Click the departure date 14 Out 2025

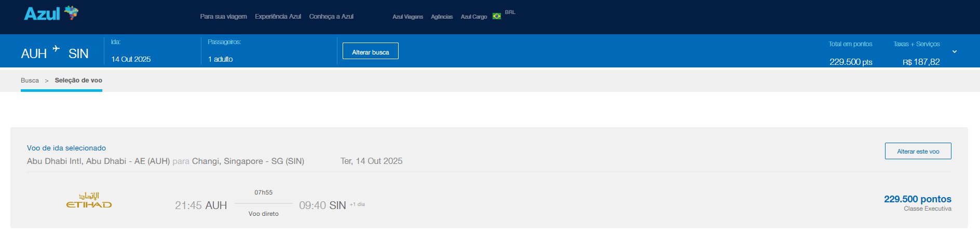[131, 59]
